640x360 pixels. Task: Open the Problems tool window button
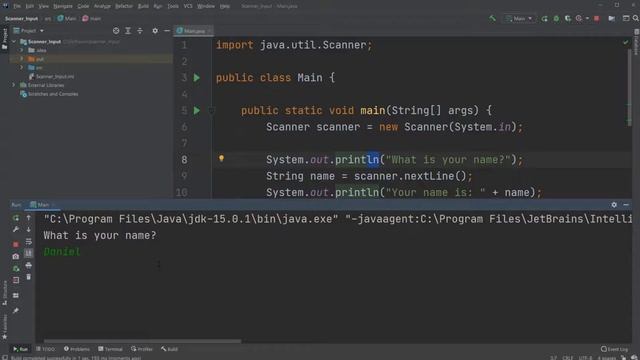77,349
